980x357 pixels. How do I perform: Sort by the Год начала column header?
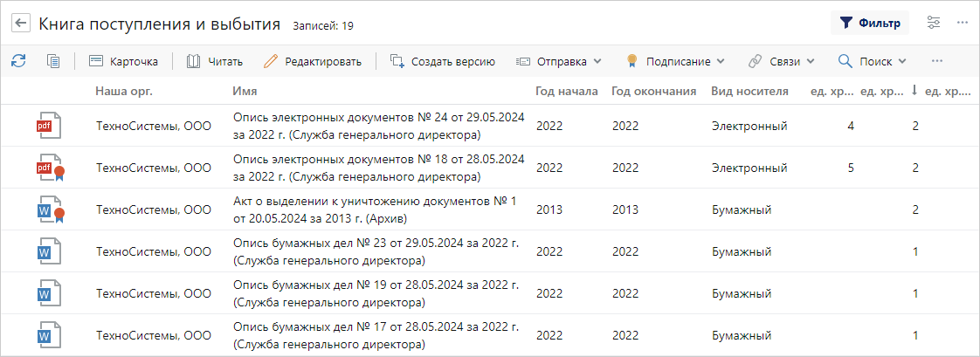tap(566, 91)
